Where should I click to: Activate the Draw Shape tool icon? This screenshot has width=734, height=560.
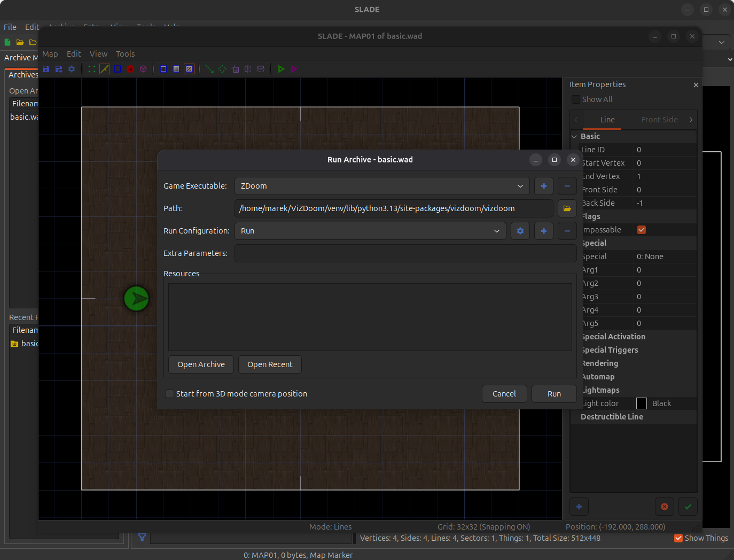coord(222,69)
